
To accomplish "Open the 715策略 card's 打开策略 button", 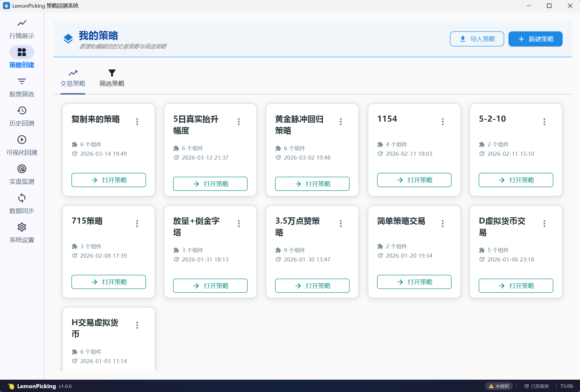I will tap(108, 282).
